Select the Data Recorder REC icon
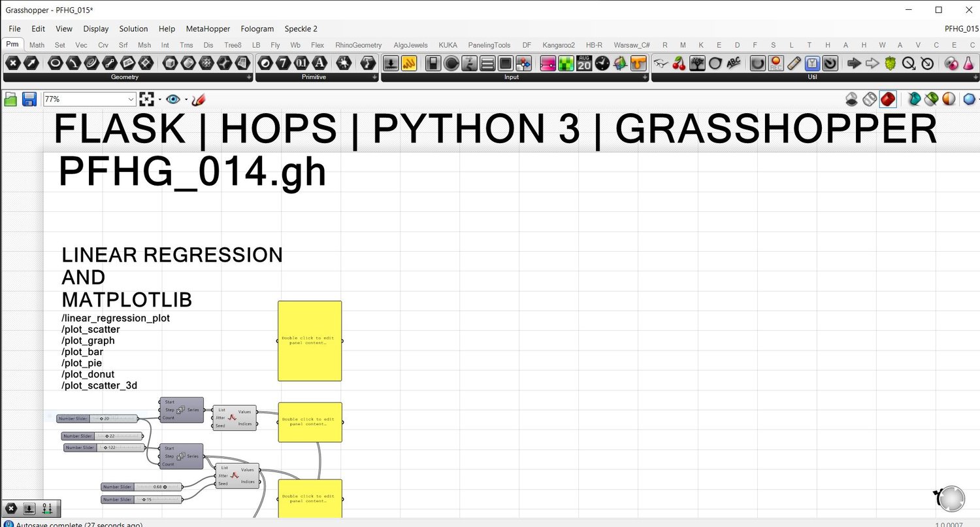 (776, 63)
